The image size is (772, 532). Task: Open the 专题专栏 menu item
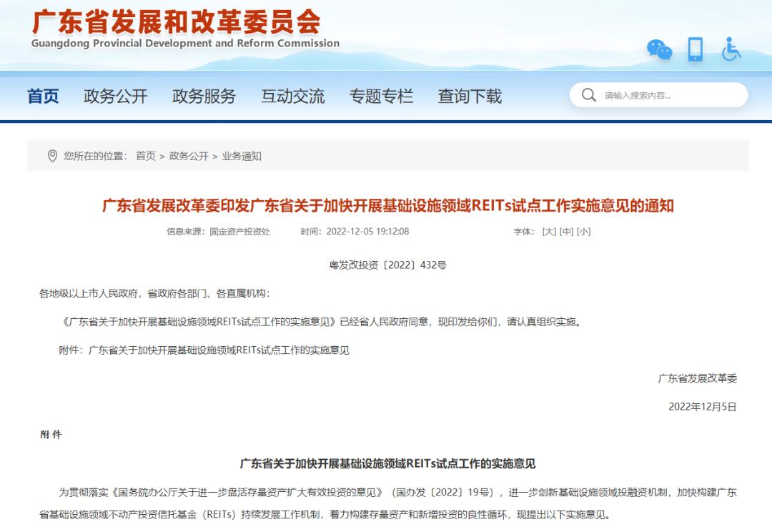coord(382,96)
